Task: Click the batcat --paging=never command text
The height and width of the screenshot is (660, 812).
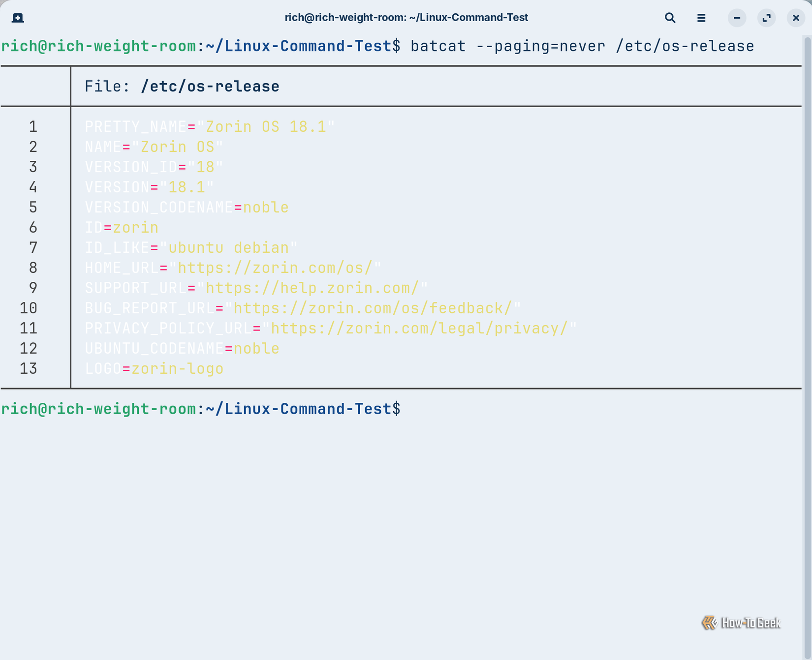Action: point(582,46)
